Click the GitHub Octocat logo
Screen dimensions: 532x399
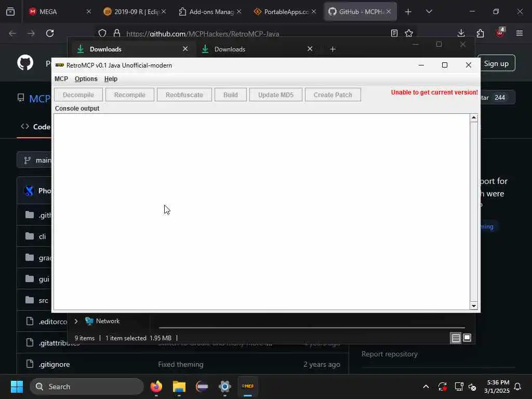[x=25, y=63]
